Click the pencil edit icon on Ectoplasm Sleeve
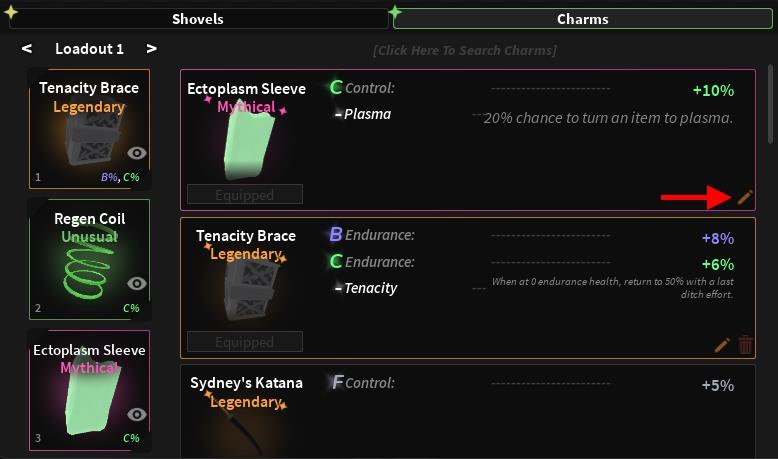 pyautogui.click(x=744, y=197)
